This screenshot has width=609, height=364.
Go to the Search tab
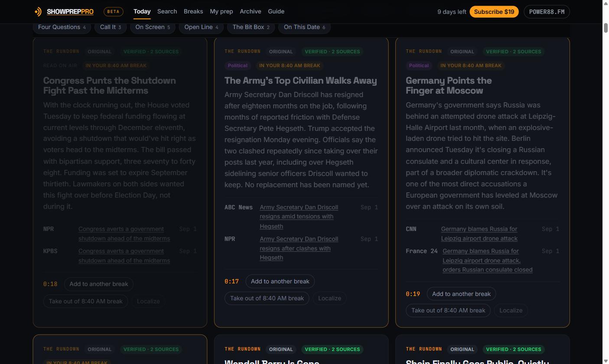click(167, 11)
